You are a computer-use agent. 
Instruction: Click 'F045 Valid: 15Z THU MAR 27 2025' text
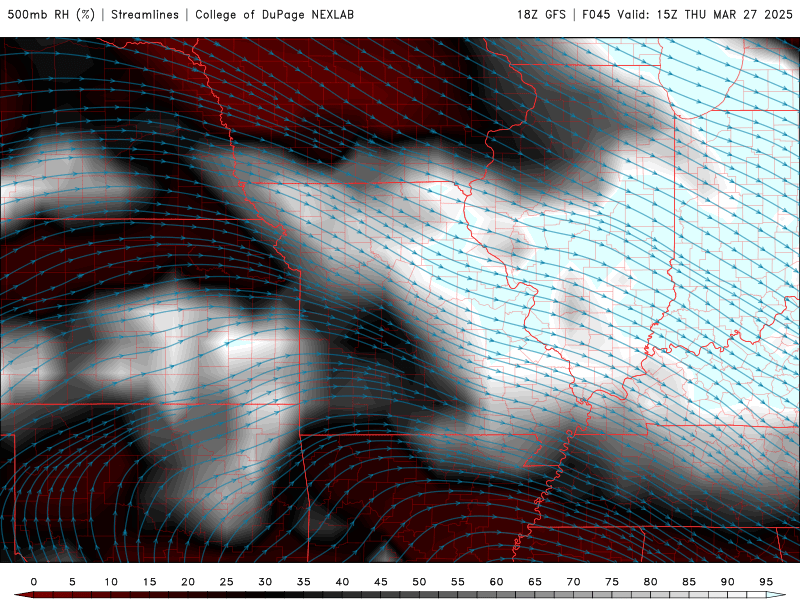point(687,14)
